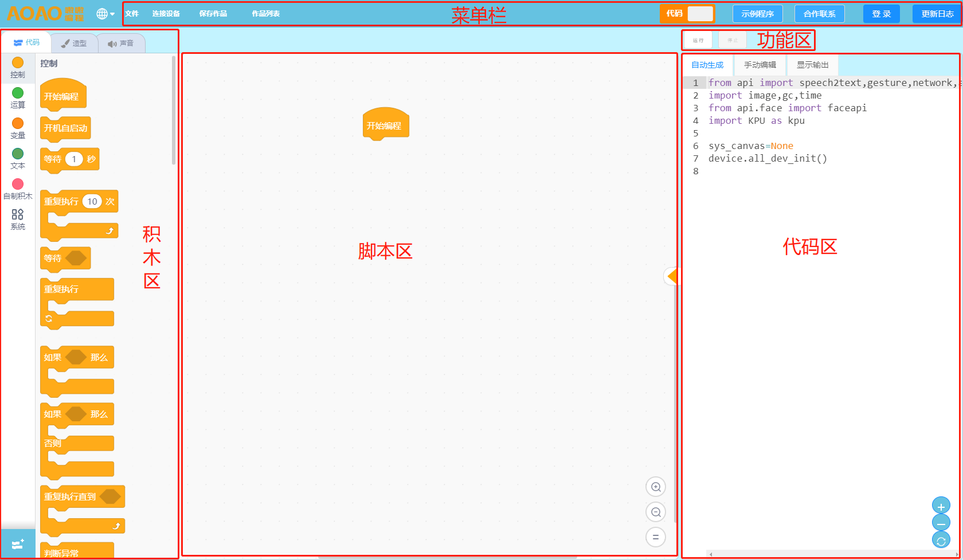The image size is (963, 560).
Task: Toggle the 代码 switch in the top bar
Action: point(700,14)
